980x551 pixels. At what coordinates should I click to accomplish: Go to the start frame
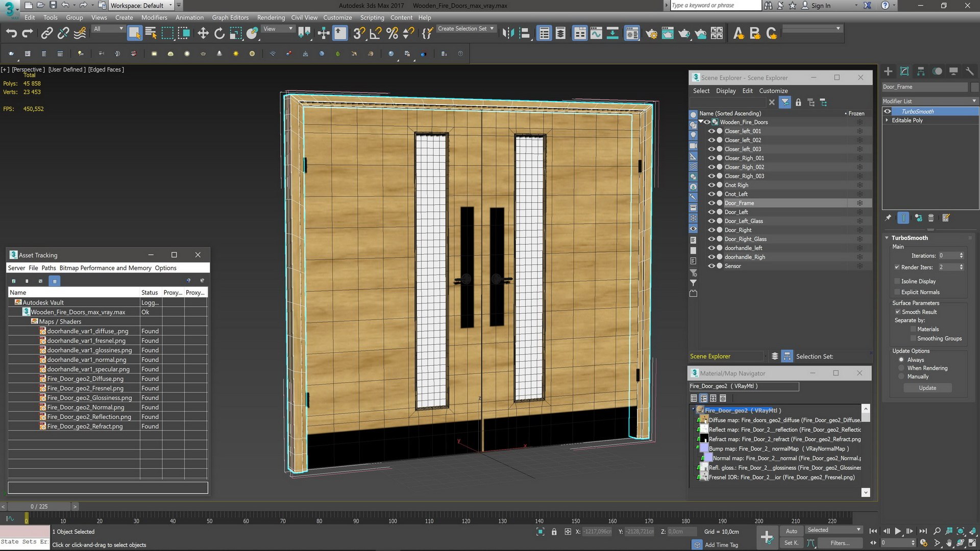pos(873,531)
